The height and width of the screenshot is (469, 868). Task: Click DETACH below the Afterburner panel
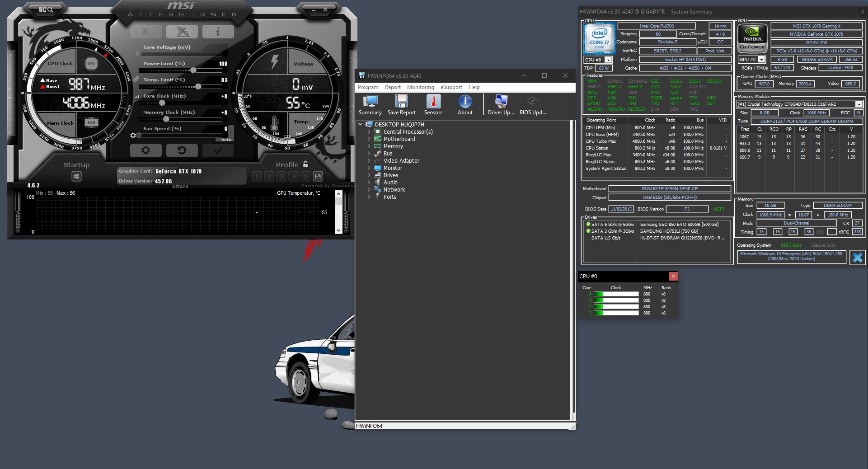click(x=180, y=187)
